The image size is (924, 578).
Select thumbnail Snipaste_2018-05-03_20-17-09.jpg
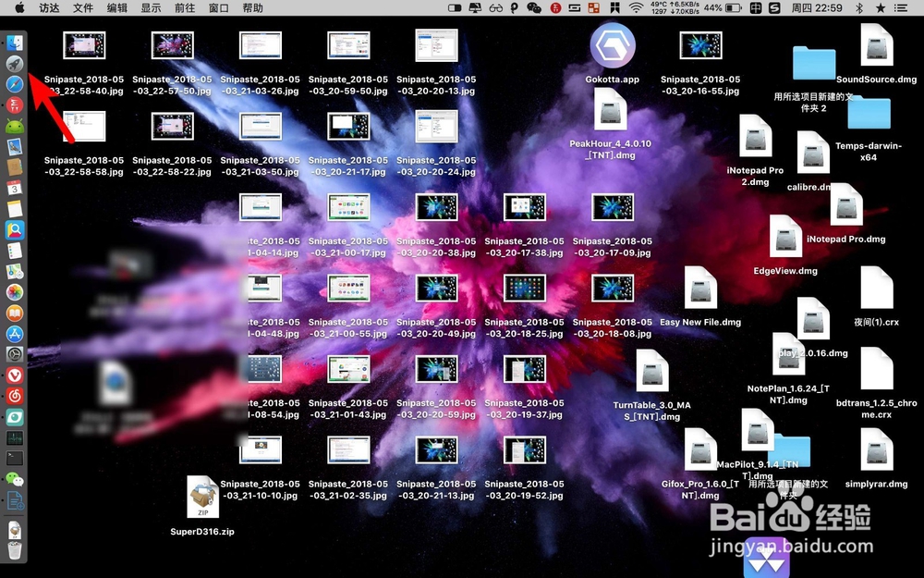613,207
